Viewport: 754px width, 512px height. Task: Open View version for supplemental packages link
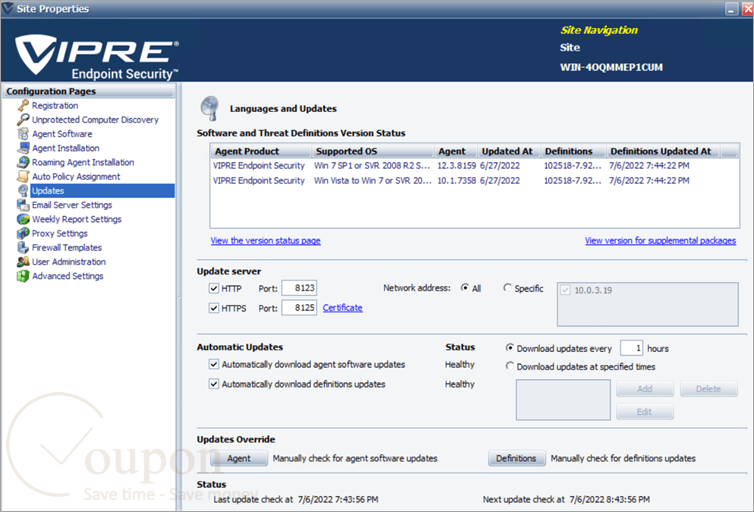tap(660, 240)
